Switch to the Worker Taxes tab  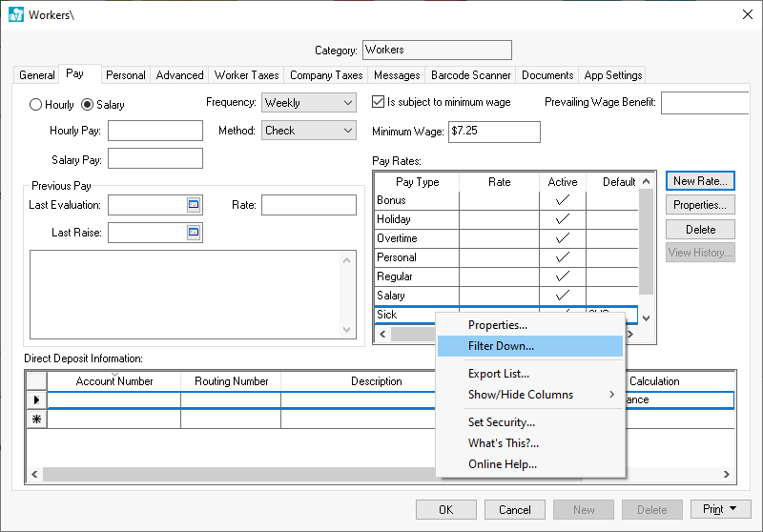click(x=246, y=75)
